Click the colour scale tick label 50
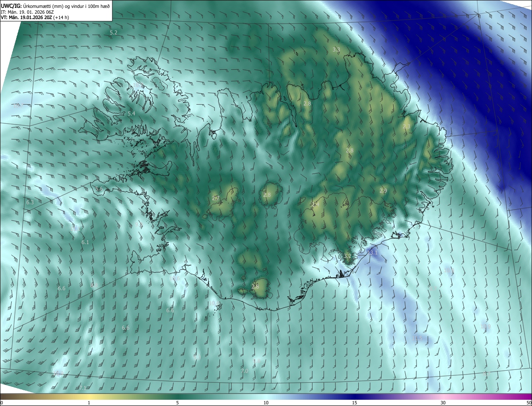The width and height of the screenshot is (532, 406). pyautogui.click(x=529, y=403)
